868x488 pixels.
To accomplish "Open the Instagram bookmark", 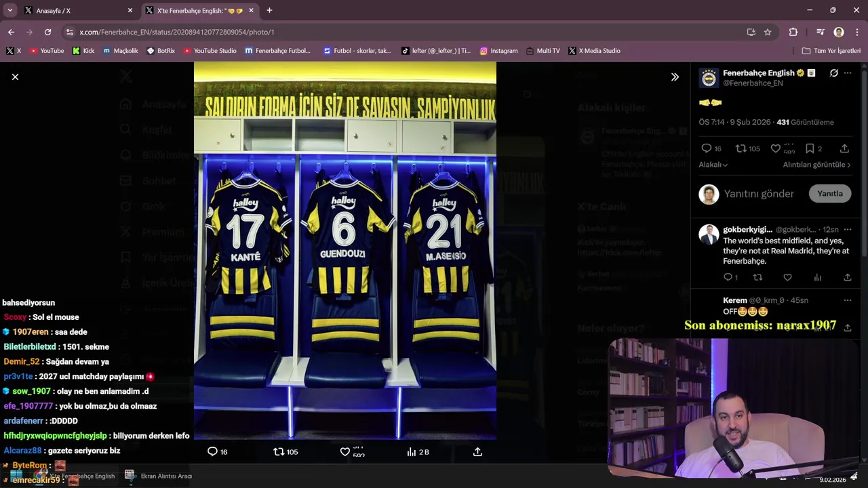I will [x=498, y=51].
